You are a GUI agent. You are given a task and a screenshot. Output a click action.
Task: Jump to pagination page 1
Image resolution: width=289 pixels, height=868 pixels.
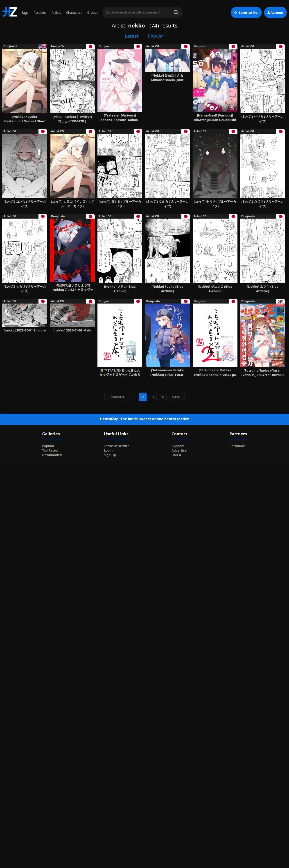tap(133, 397)
